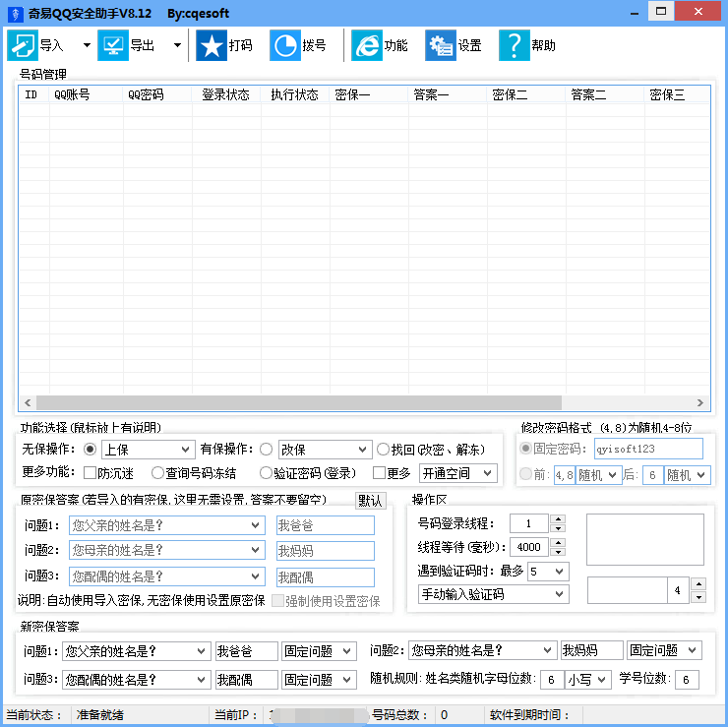This screenshot has width=728, height=727.
Task: Open the 导入 dropdown arrow
Action: point(87,45)
